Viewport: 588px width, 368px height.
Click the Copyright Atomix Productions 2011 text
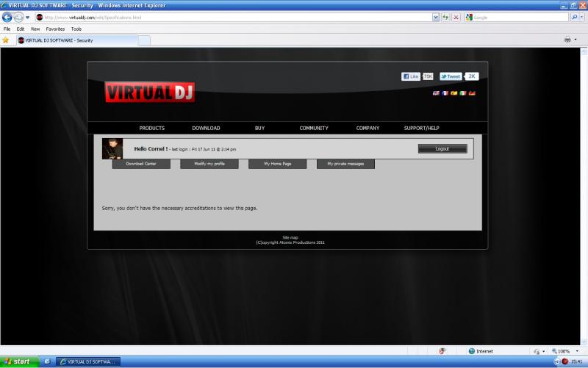point(290,242)
